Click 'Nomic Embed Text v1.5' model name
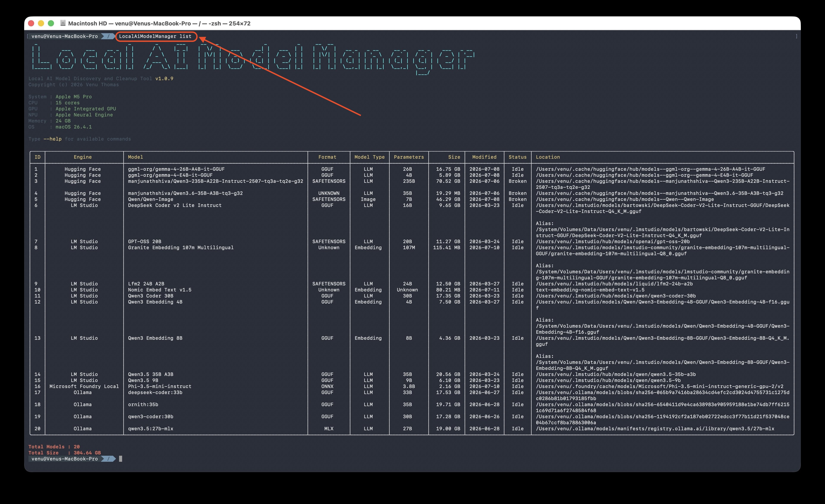Viewport: 825px width, 504px height. (160, 290)
